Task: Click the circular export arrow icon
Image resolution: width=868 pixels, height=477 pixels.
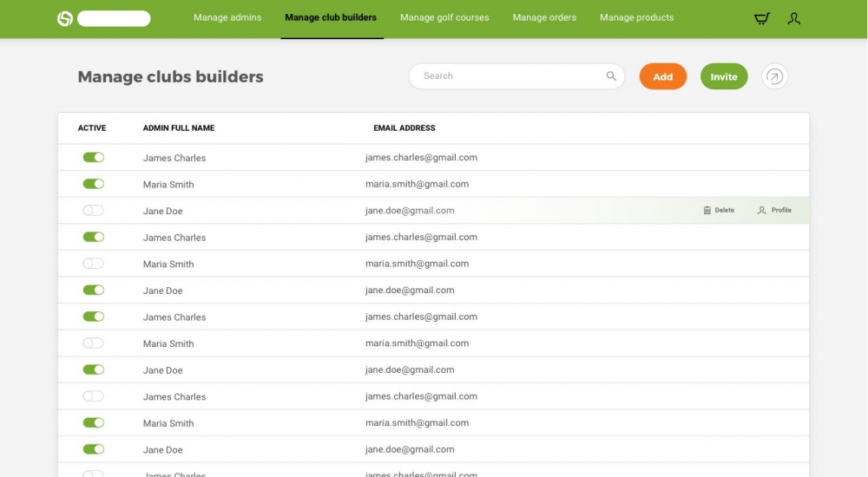Action: 774,76
